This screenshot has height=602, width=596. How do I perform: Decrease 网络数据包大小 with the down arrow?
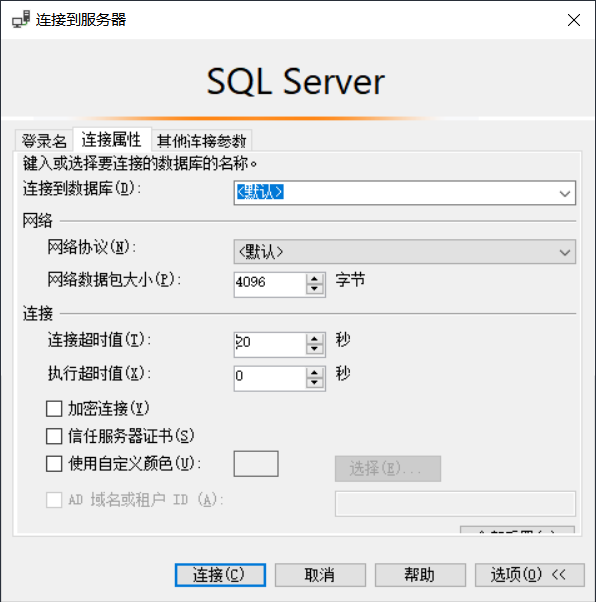coord(315,289)
